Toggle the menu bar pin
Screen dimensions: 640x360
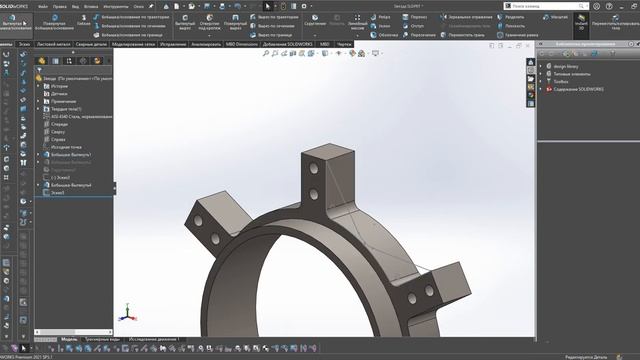(x=151, y=7)
